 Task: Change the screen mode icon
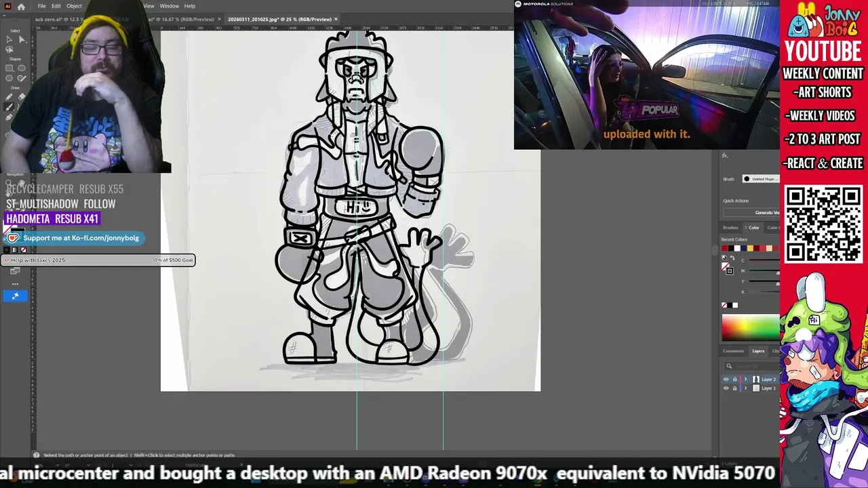click(15, 270)
